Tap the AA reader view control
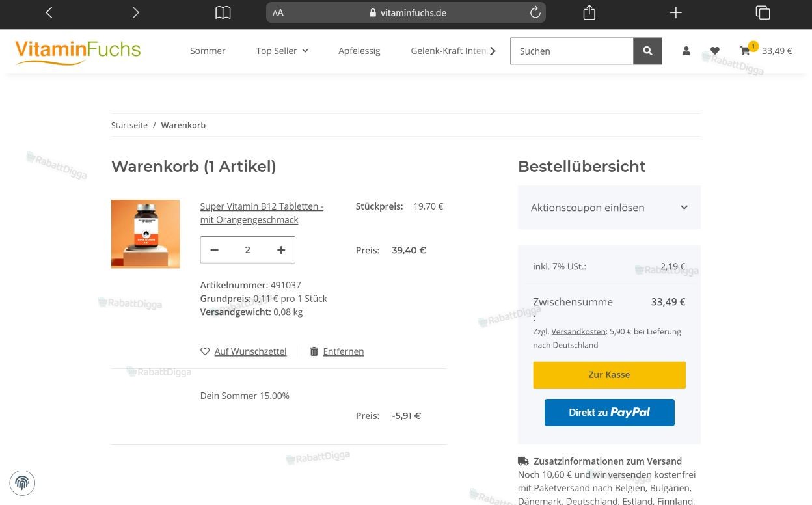 278,12
